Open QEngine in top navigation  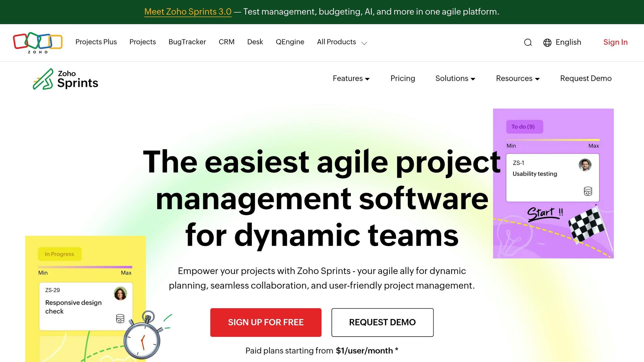pyautogui.click(x=290, y=42)
